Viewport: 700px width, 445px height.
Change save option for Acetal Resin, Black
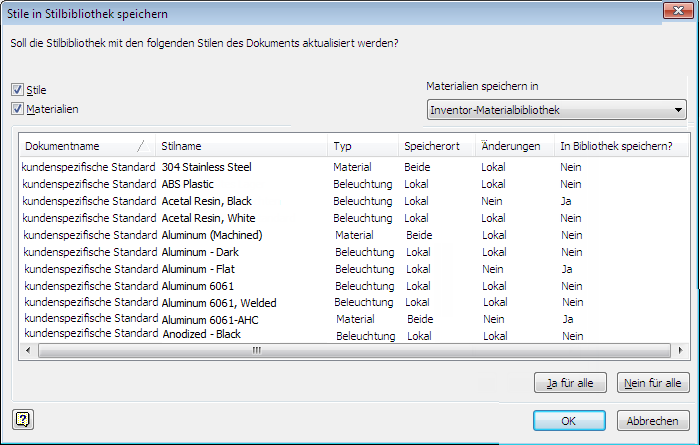567,201
